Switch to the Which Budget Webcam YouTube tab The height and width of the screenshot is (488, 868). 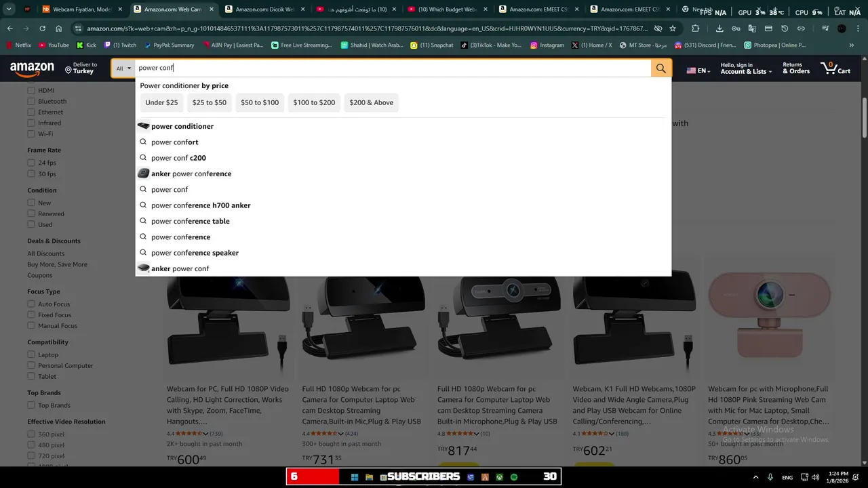[x=448, y=9]
